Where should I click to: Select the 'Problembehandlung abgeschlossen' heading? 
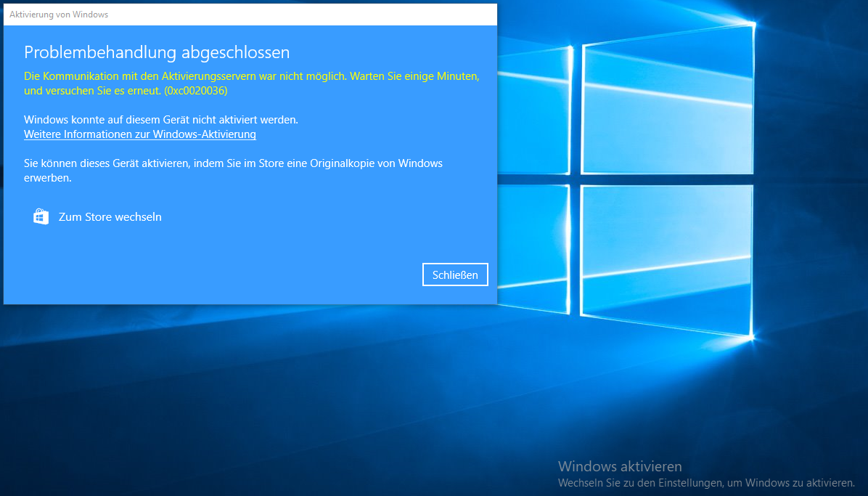click(x=157, y=52)
